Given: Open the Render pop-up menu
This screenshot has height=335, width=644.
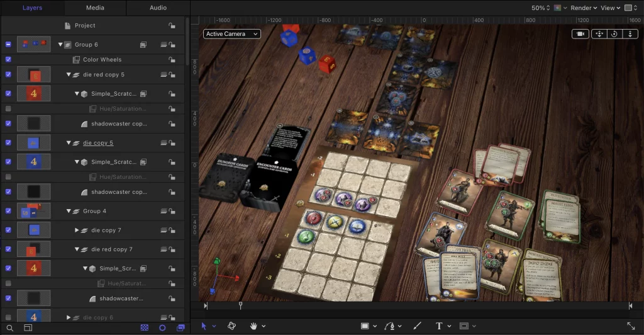Looking at the screenshot, I should [x=584, y=8].
